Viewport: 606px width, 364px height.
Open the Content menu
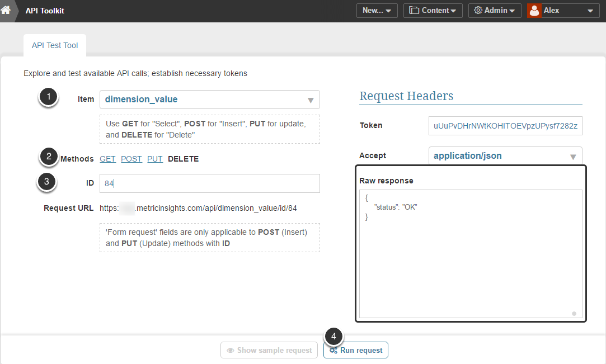click(x=433, y=11)
